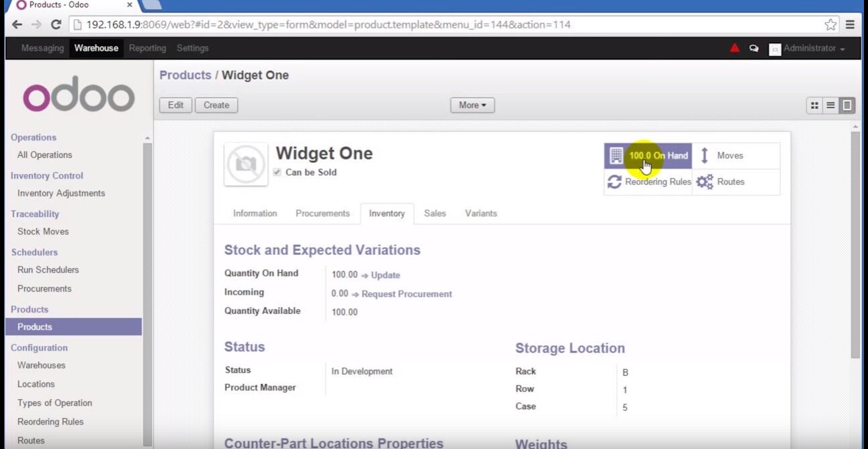The image size is (868, 449).
Task: Click the Update quantity link
Action: tap(385, 275)
